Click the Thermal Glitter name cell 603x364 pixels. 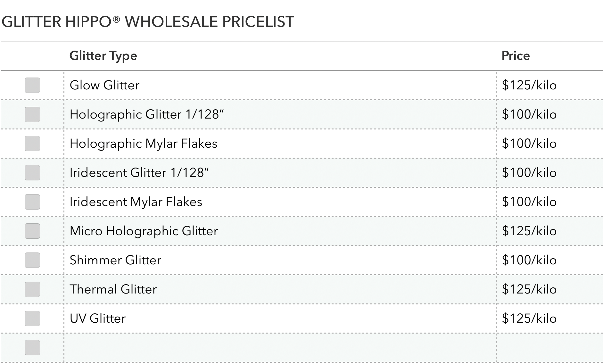coord(113,289)
